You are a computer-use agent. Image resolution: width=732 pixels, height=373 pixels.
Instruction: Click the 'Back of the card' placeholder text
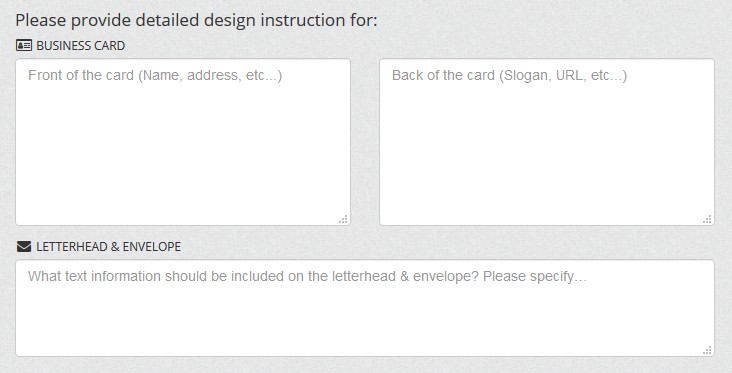443,75
